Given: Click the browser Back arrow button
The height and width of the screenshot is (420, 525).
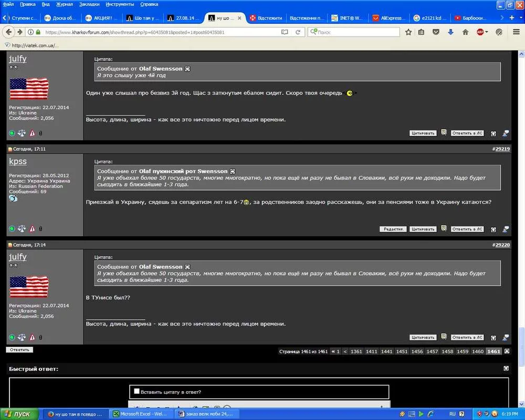Looking at the screenshot, I should click(8, 32).
